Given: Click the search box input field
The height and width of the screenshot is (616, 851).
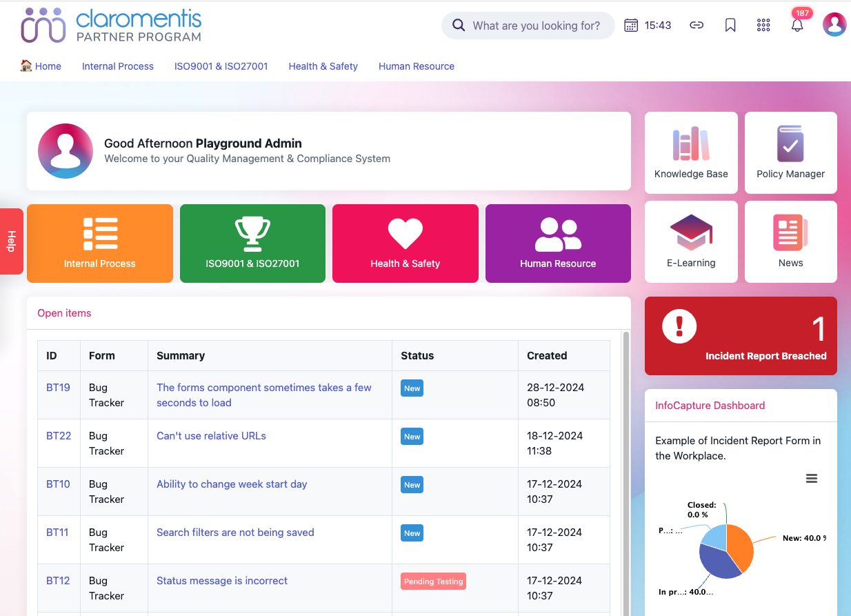Looking at the screenshot, I should tap(536, 26).
